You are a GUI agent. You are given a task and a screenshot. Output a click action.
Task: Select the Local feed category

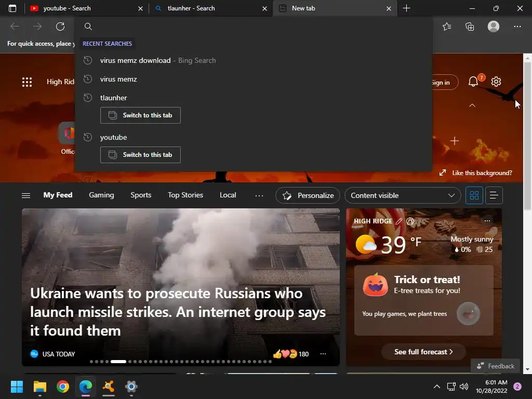[228, 195]
